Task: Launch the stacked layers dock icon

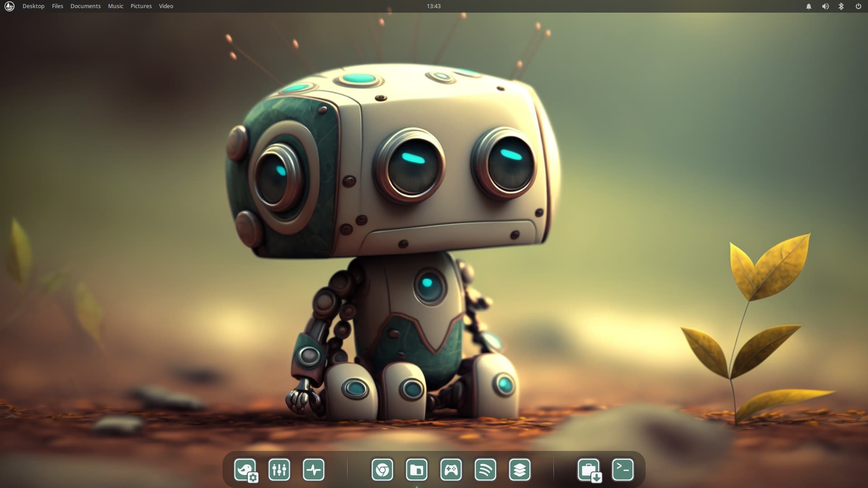Action: 520,470
